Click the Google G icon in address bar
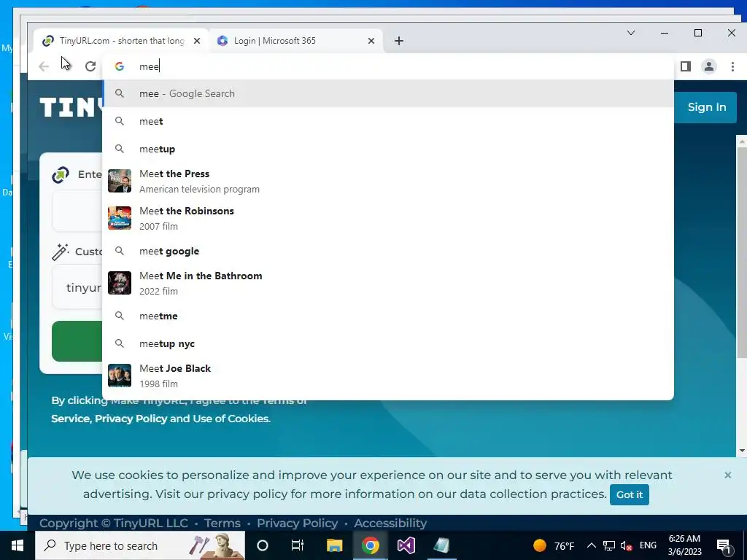The width and height of the screenshot is (747, 560). pos(120,66)
